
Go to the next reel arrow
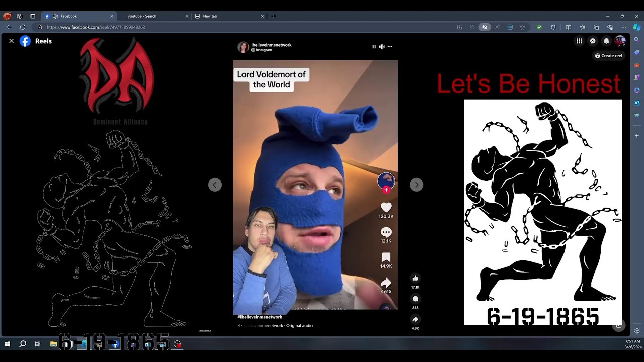click(x=416, y=185)
